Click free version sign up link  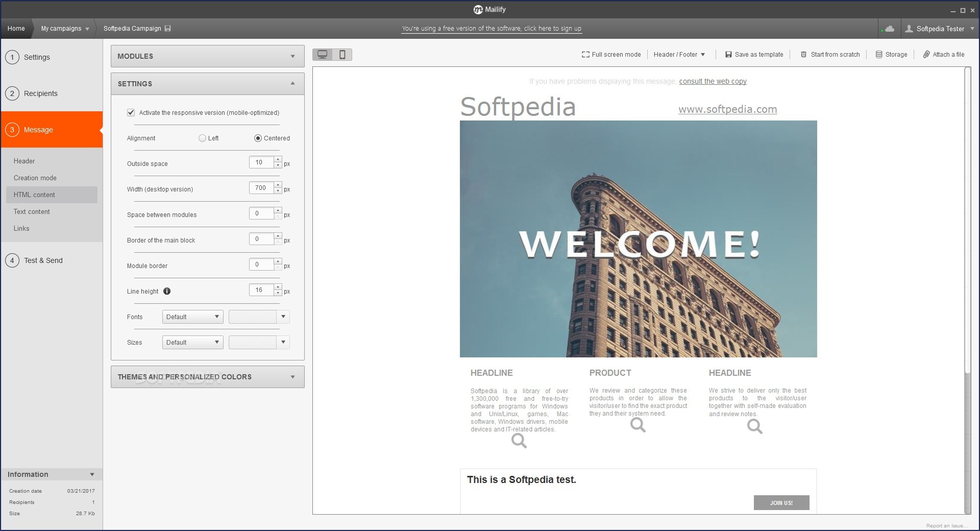point(492,29)
